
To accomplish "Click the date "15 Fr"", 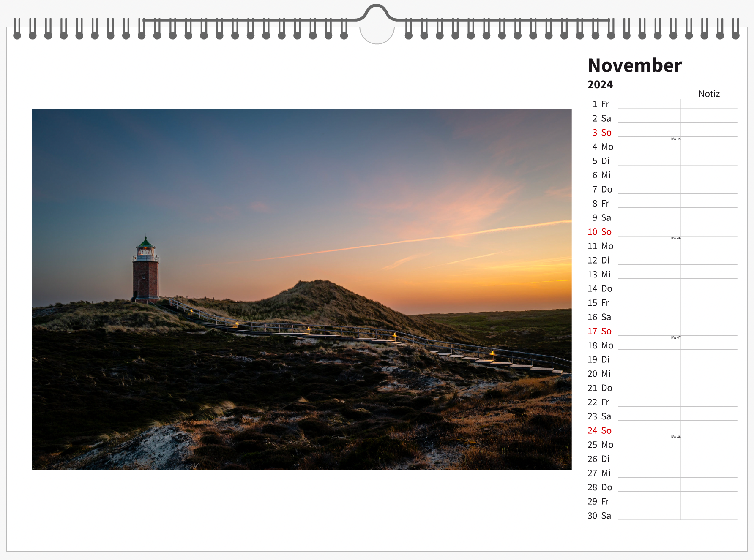I will coord(598,303).
